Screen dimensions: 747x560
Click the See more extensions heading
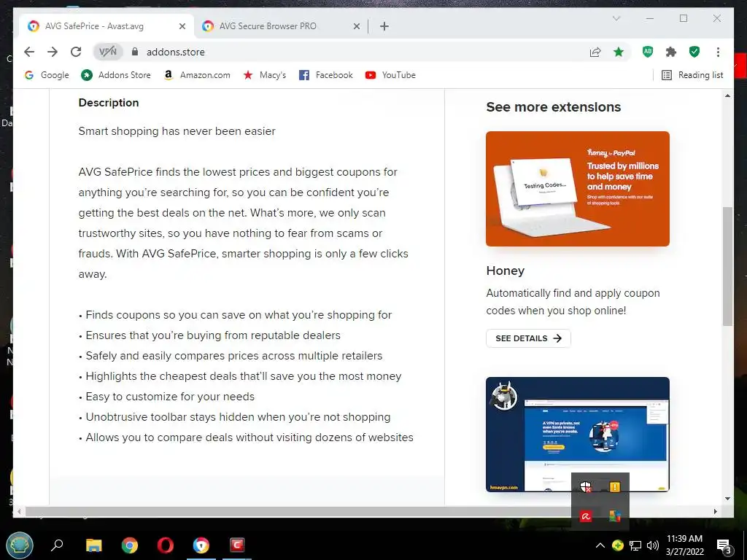tap(554, 107)
